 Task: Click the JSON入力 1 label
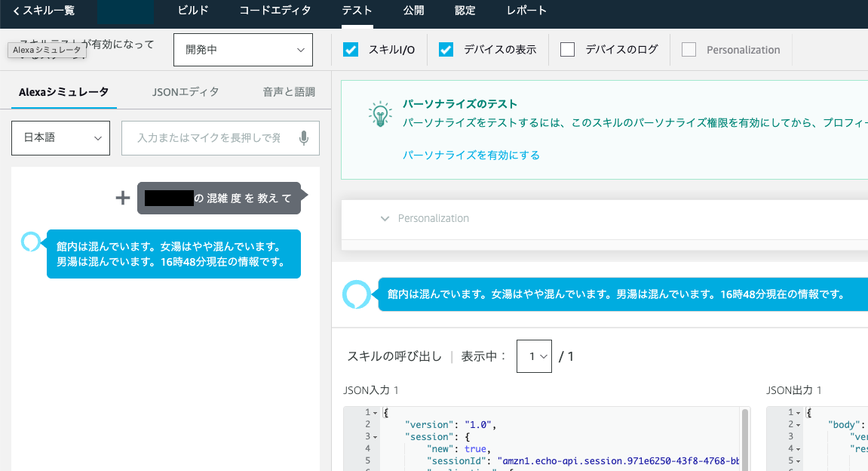point(371,391)
